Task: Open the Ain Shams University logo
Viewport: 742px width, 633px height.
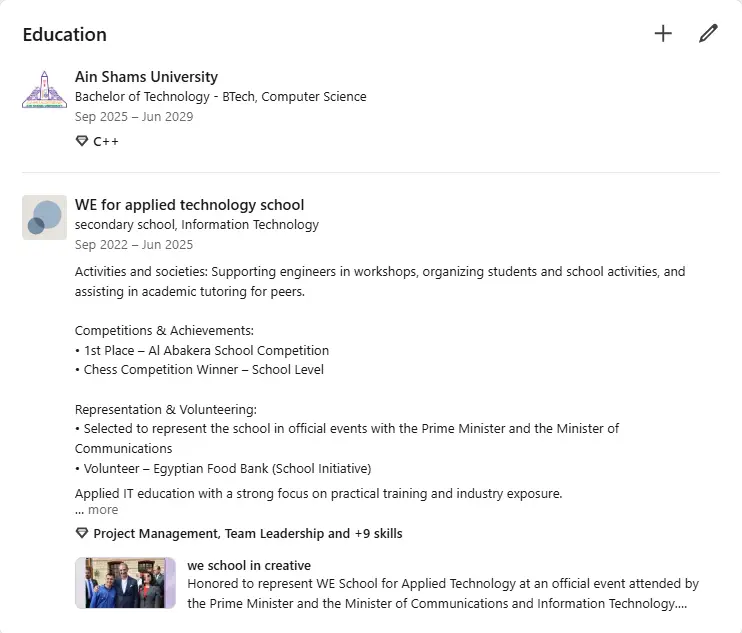Action: pos(44,89)
